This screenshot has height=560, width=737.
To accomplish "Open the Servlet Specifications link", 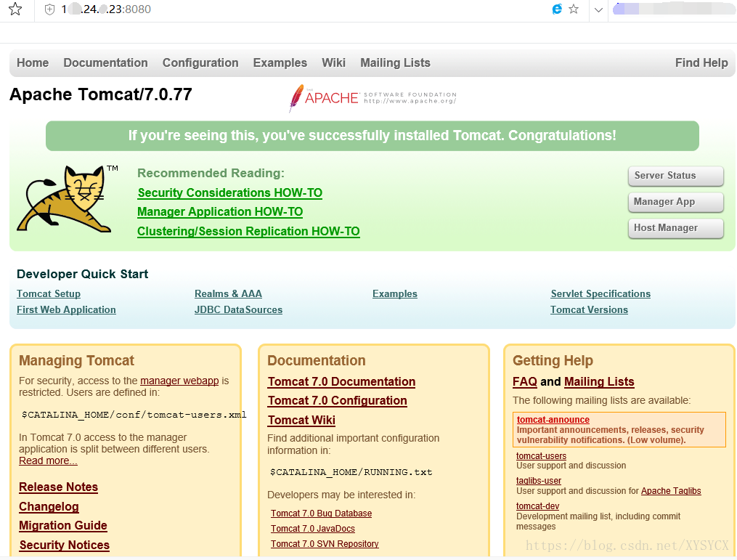I will click(600, 294).
